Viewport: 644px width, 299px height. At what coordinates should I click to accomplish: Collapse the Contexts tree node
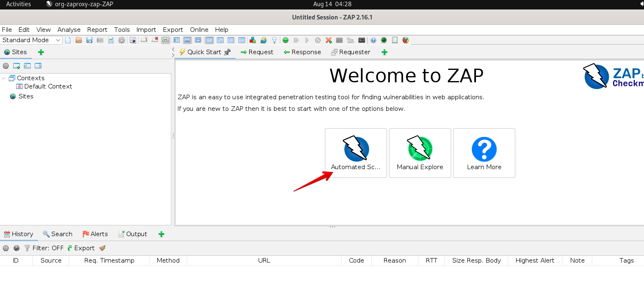click(4, 78)
